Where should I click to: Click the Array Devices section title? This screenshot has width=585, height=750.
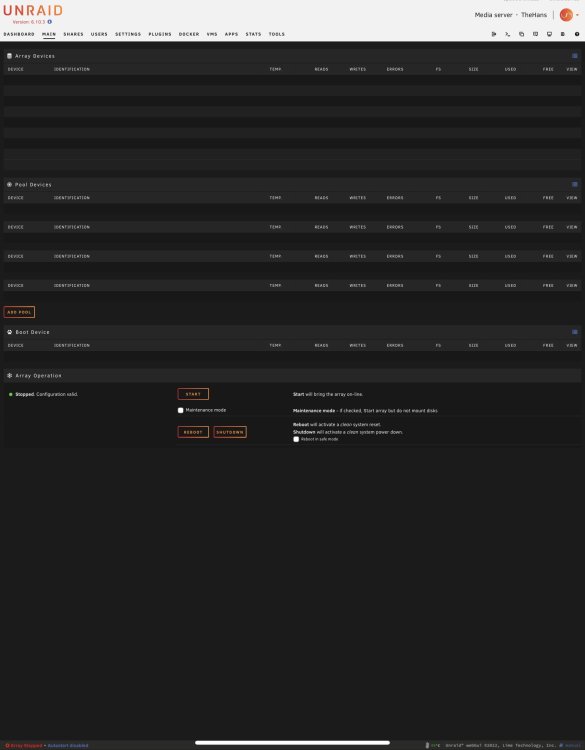coord(35,56)
